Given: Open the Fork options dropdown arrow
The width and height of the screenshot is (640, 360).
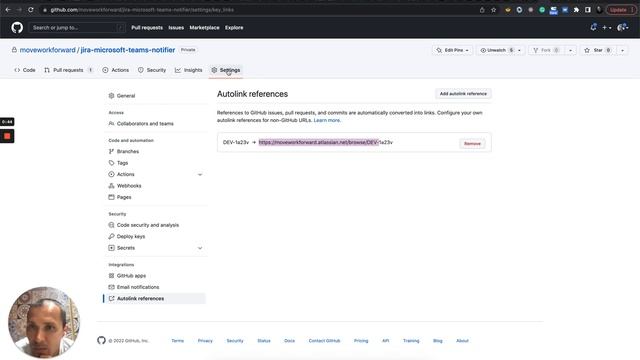Looking at the screenshot, I should tap(570, 50).
